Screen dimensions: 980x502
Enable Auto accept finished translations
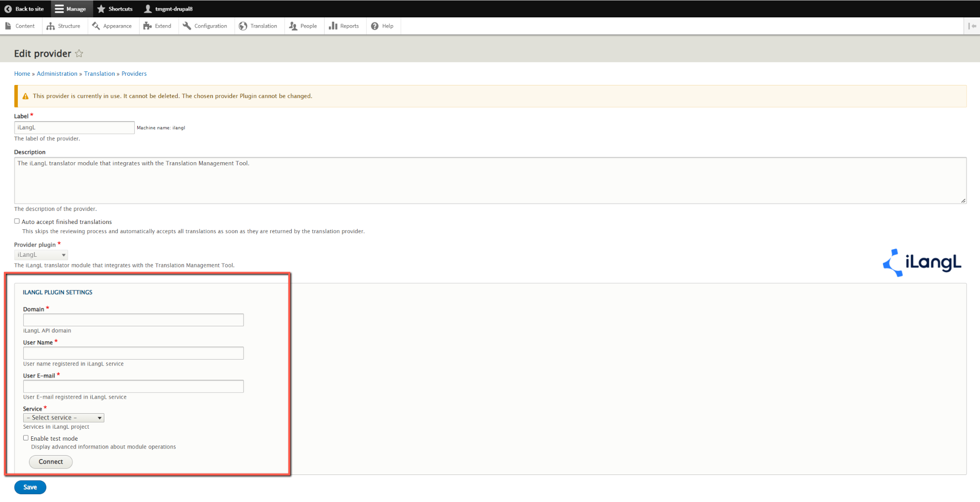pos(17,221)
